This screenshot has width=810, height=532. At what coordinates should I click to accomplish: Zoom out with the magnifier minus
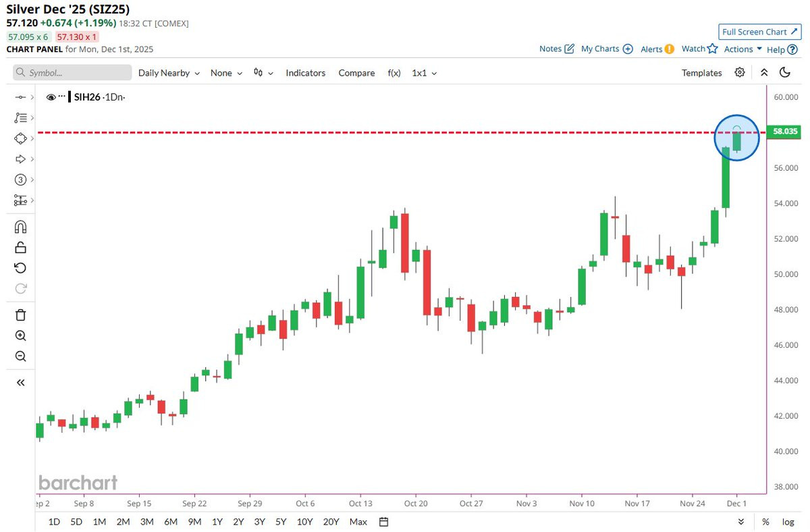[x=20, y=356]
